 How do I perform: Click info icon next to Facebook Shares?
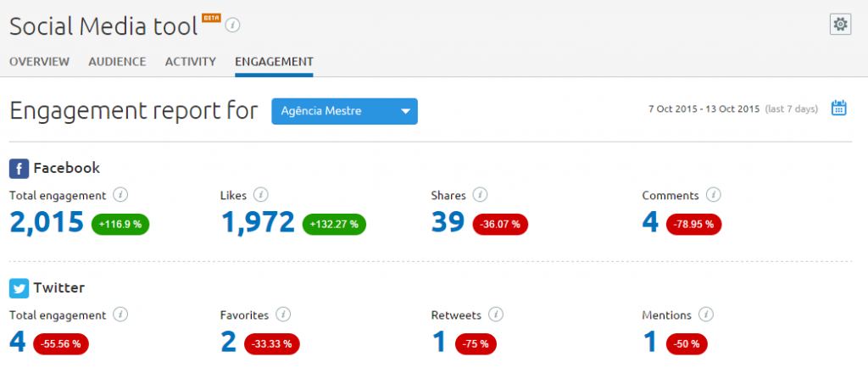click(481, 195)
